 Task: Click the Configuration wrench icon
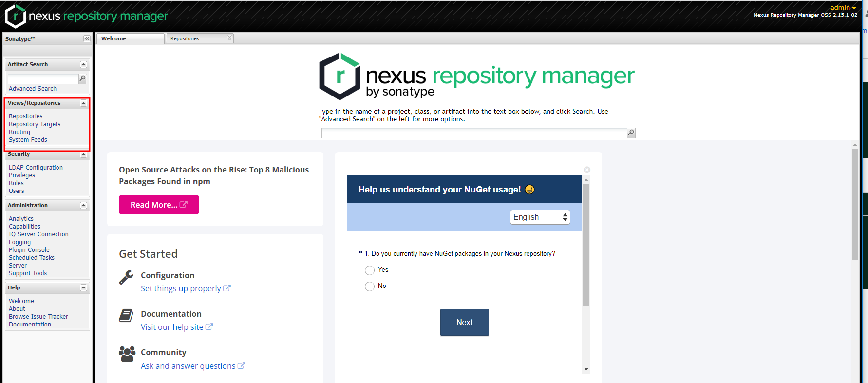click(126, 277)
